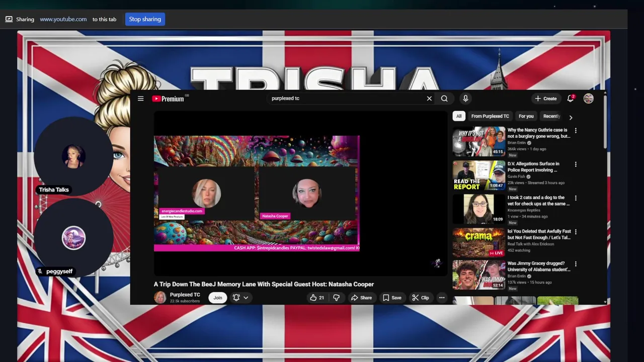Screen dimensions: 644x362
Task: Click the YouTube Premium logo
Action: click(169, 99)
